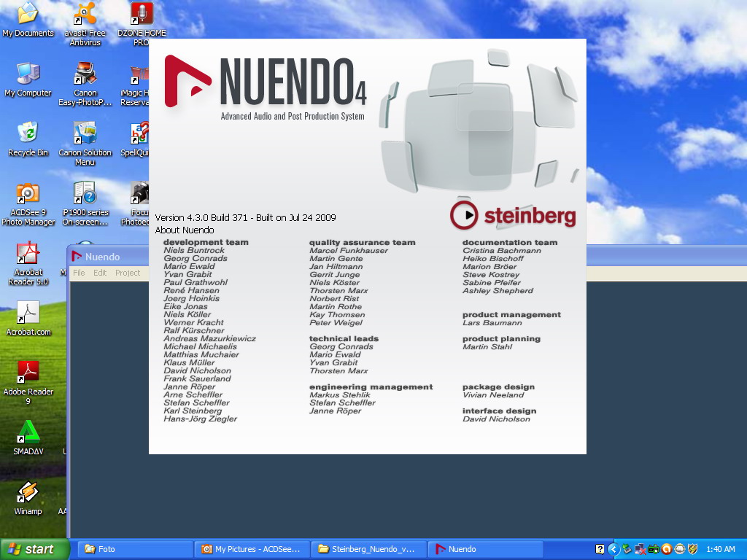Open My Computer desktop icon

[x=28, y=79]
